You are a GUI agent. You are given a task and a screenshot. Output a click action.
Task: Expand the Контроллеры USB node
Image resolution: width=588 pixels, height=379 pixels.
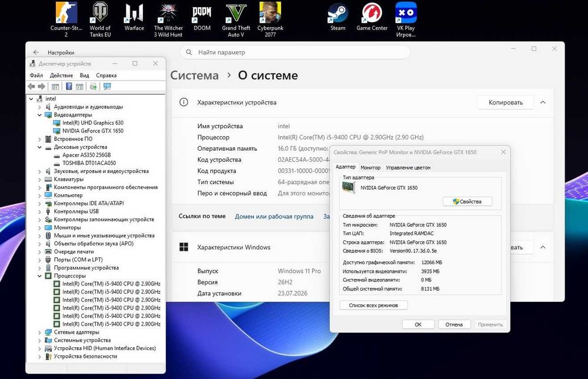click(x=39, y=211)
